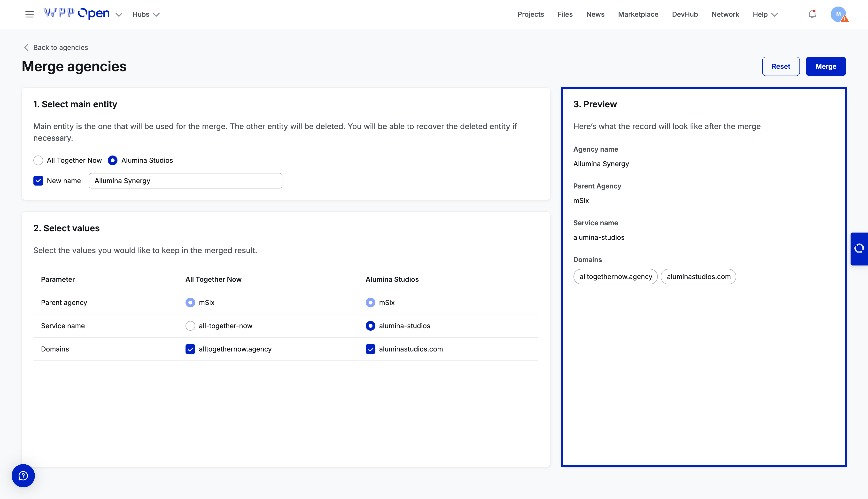
Task: Open the hamburger navigation menu
Action: [x=30, y=14]
